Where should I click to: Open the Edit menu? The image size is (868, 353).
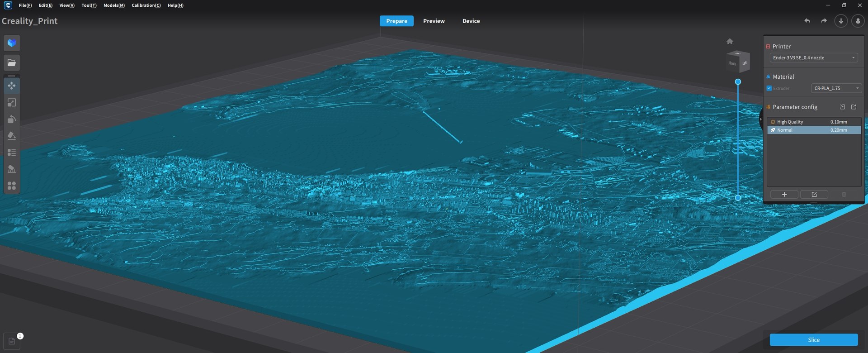point(46,5)
